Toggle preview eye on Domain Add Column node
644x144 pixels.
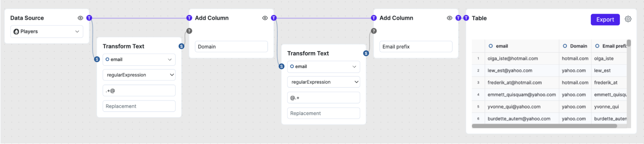click(265, 18)
